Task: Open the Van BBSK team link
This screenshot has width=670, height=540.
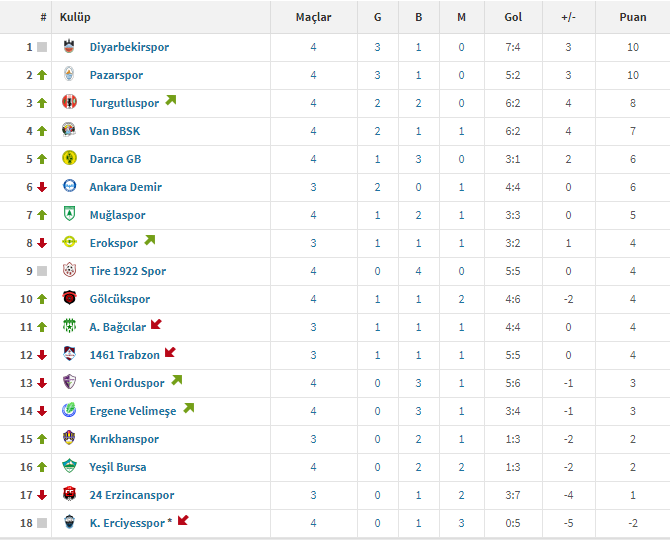Action: tap(115, 131)
